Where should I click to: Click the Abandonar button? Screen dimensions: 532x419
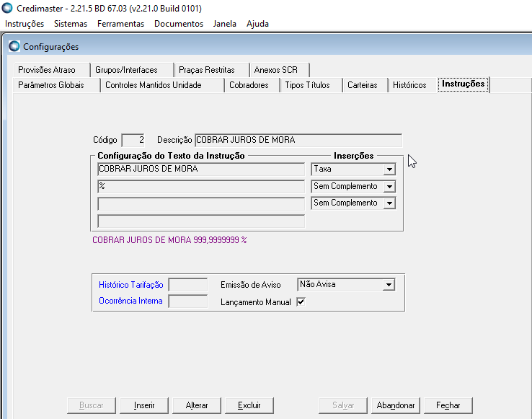(396, 405)
